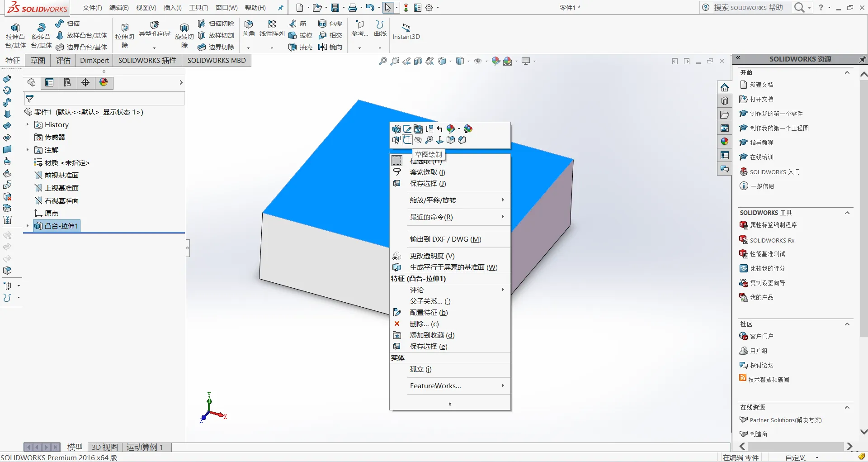868x462 pixels.
Task: Select the Fillet tool (圆角)
Action: coord(248,29)
